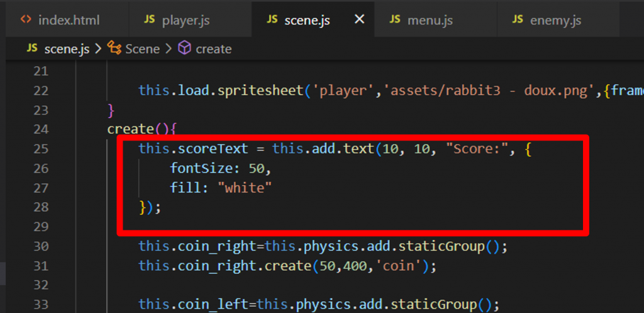Click line number 24 in gutter
Viewport: 644px width, 313px height.
tap(41, 129)
